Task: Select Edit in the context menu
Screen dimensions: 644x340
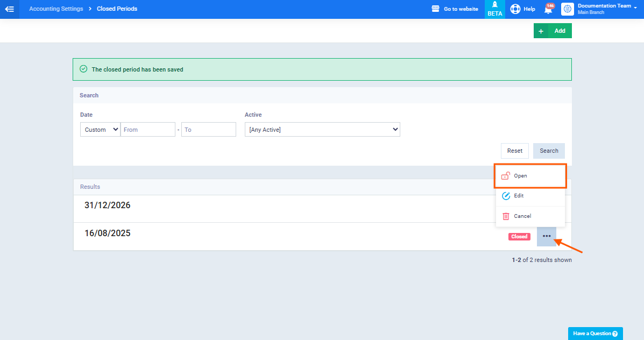Action: tap(530, 196)
